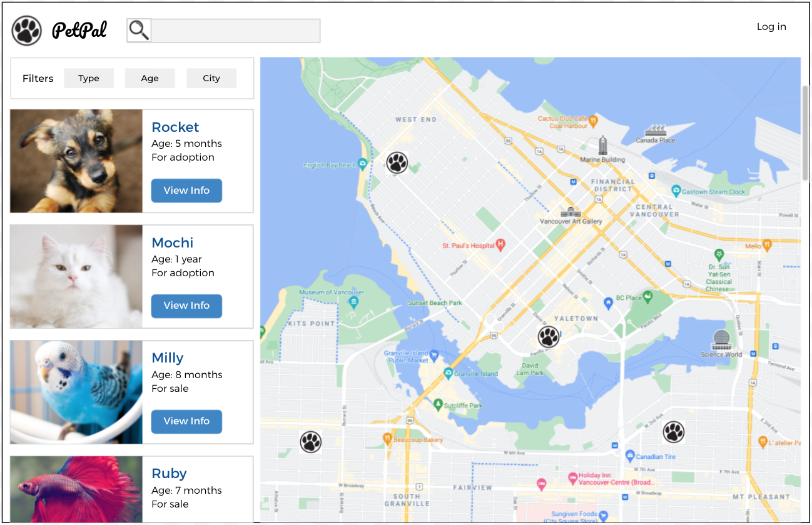This screenshot has width=812, height=525.
Task: Click the Mello restaurant pin
Action: [x=768, y=245]
